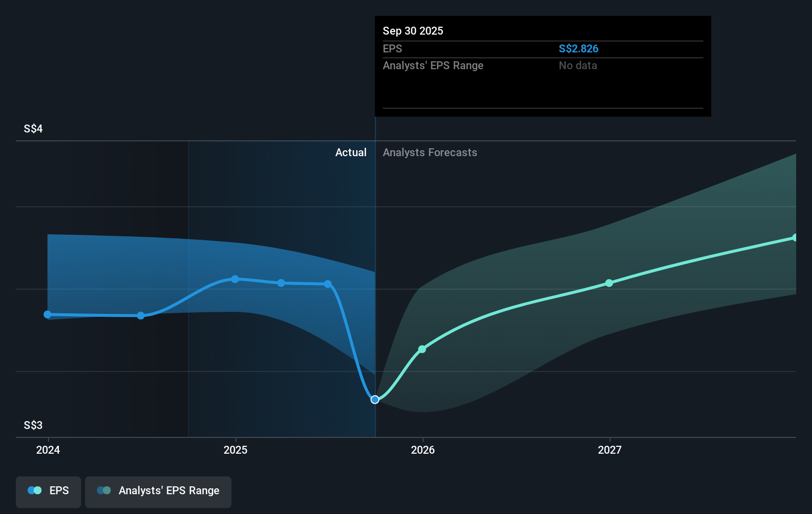This screenshot has height=514, width=812.
Task: Click the 'Sep 30 2025' tooltip date heading
Action: 413,31
